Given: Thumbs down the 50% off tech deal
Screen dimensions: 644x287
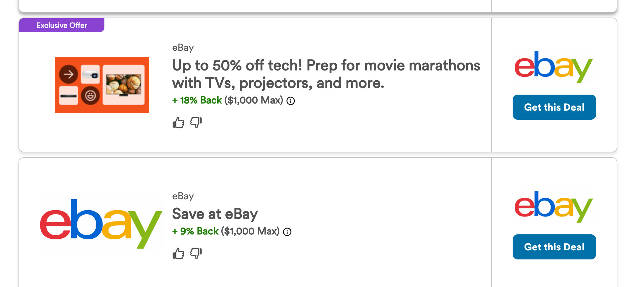Looking at the screenshot, I should pyautogui.click(x=196, y=122).
